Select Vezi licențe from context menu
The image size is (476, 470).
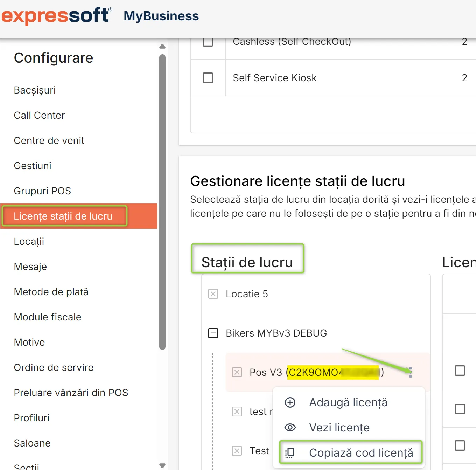349,428
